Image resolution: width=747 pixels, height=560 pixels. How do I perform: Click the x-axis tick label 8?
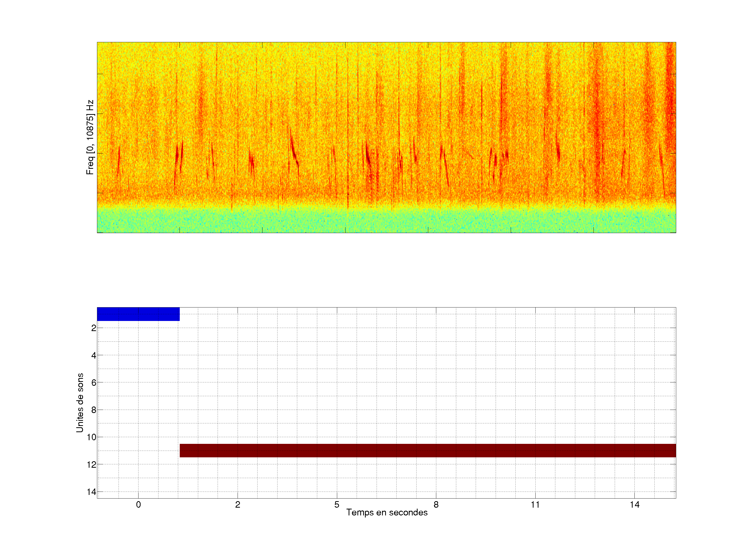pos(436,505)
